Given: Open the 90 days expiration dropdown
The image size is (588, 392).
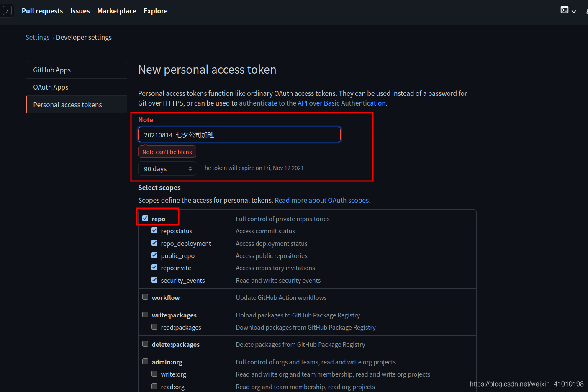Looking at the screenshot, I should (x=167, y=169).
